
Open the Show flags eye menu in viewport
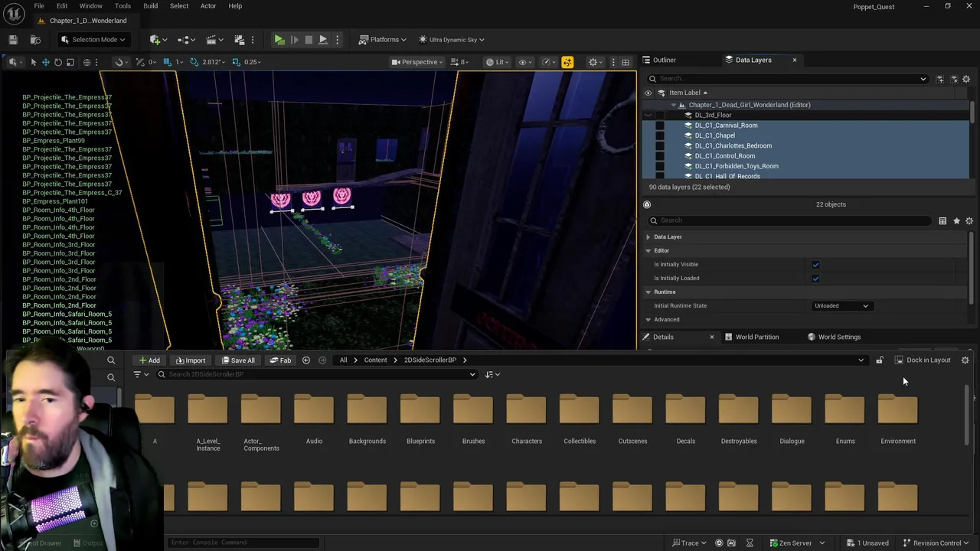524,62
